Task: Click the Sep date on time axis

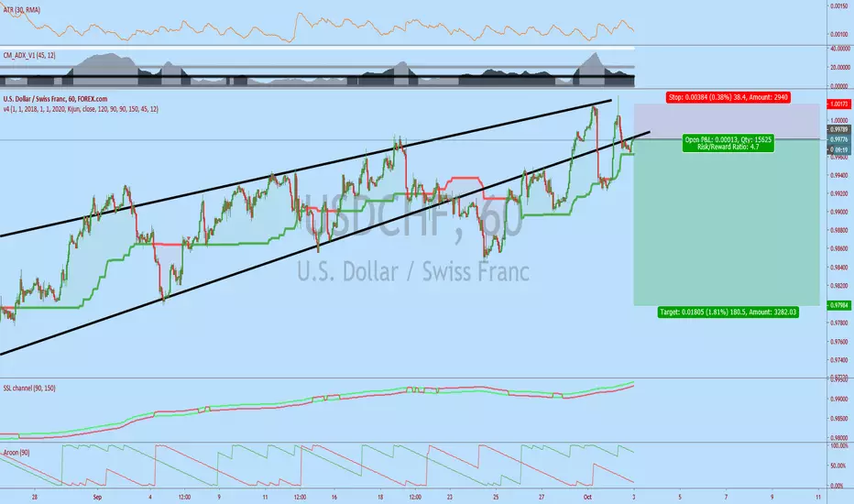Action: click(97, 497)
